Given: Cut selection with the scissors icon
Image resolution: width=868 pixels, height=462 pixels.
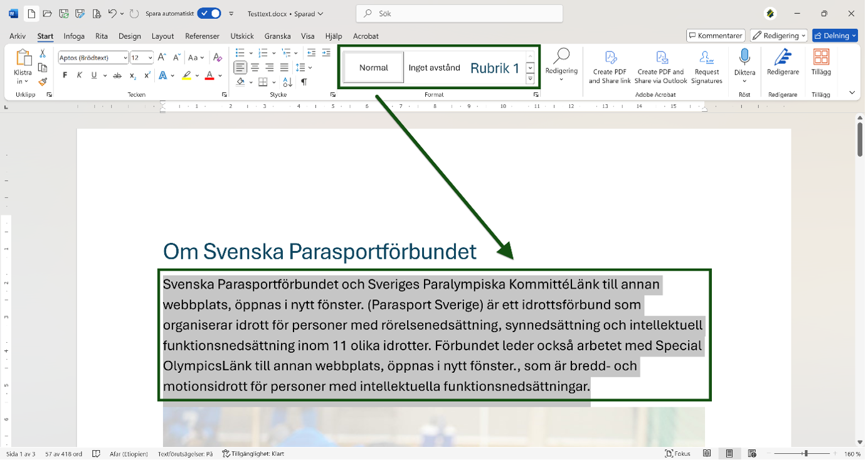Looking at the screenshot, I should click(43, 54).
